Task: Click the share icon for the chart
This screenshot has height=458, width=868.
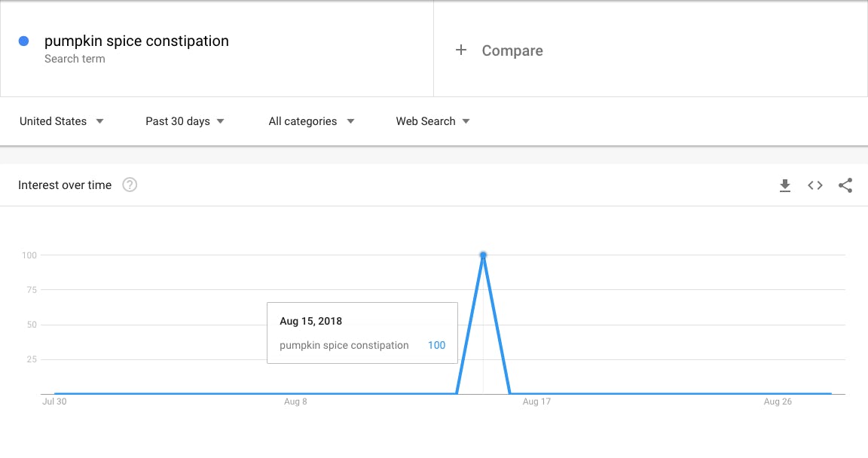Action: pos(845,185)
